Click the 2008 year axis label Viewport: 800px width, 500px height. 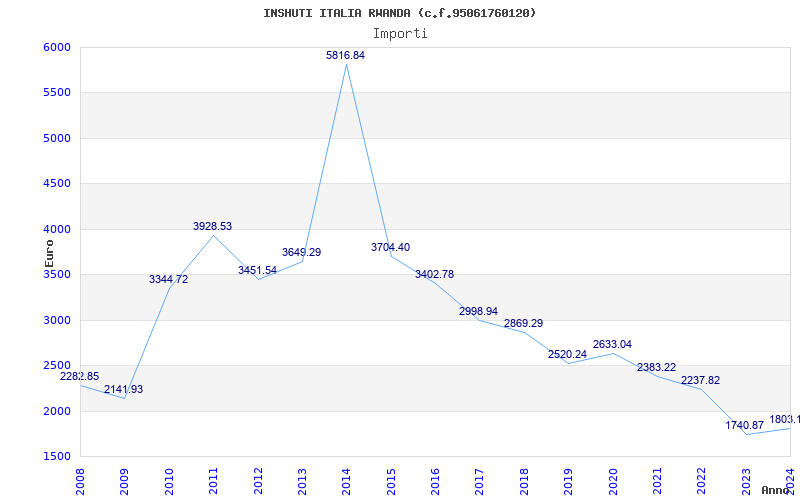(80, 482)
